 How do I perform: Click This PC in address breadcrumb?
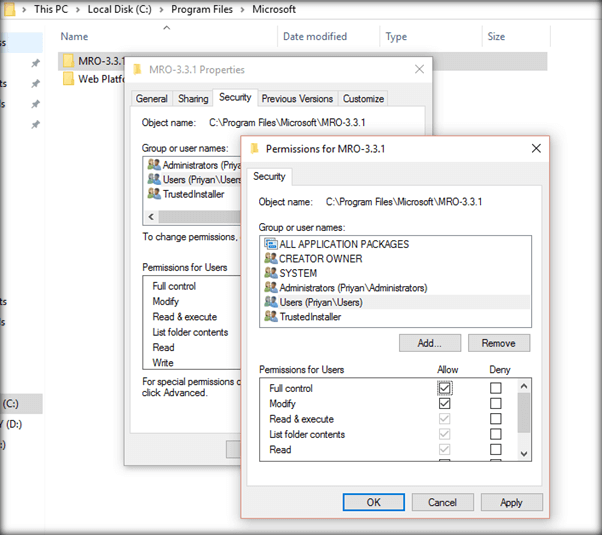click(51, 9)
